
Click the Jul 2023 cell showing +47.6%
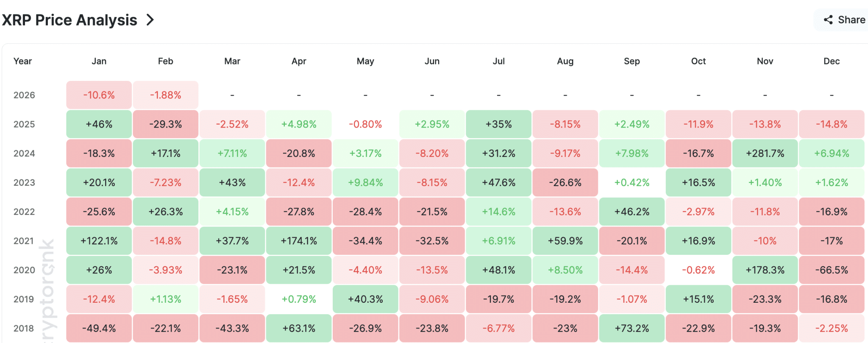click(498, 182)
